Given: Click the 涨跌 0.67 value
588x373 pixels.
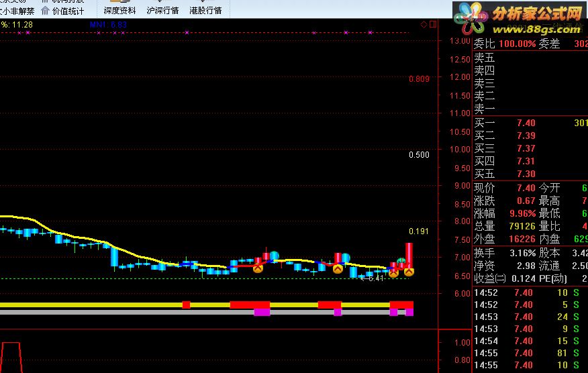Looking at the screenshot, I should (x=526, y=201).
